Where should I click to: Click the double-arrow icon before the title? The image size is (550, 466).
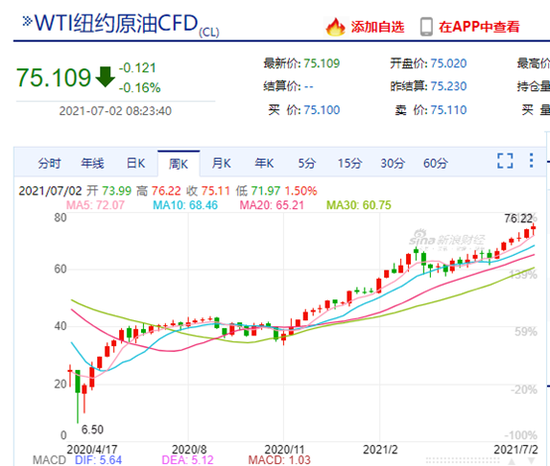[27, 21]
